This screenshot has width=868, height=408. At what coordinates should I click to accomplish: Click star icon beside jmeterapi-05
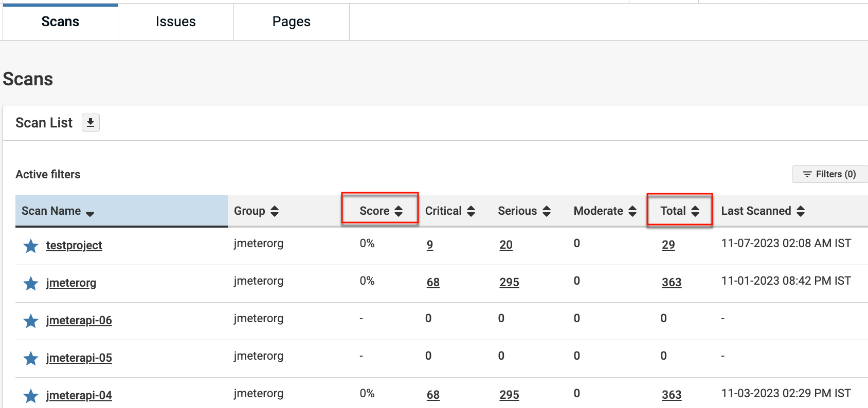coord(31,358)
